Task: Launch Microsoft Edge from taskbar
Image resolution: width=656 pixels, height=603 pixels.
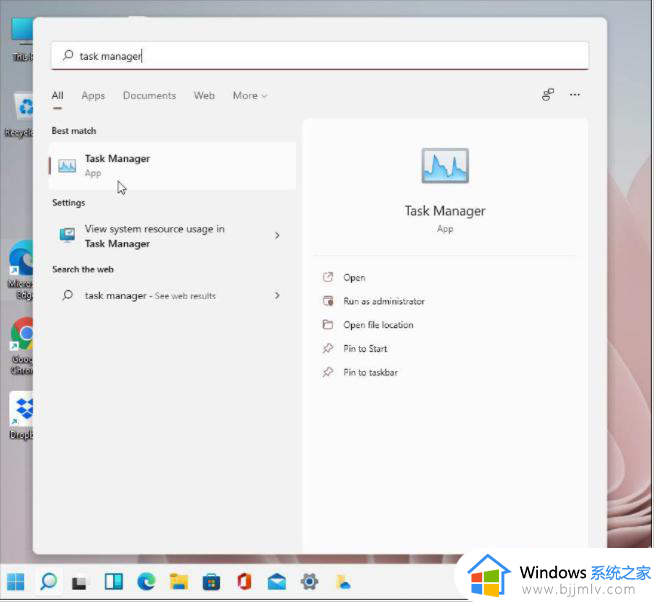Action: tap(146, 582)
